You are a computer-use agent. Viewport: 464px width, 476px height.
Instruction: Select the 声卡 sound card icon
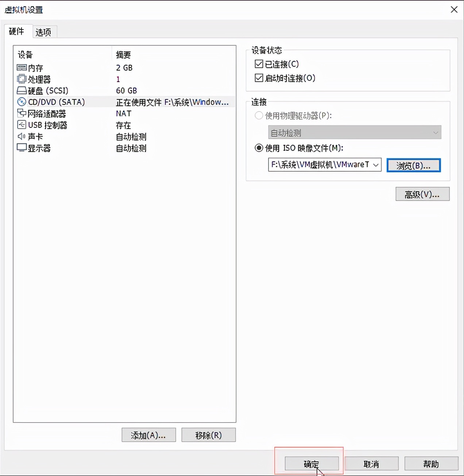(21, 137)
